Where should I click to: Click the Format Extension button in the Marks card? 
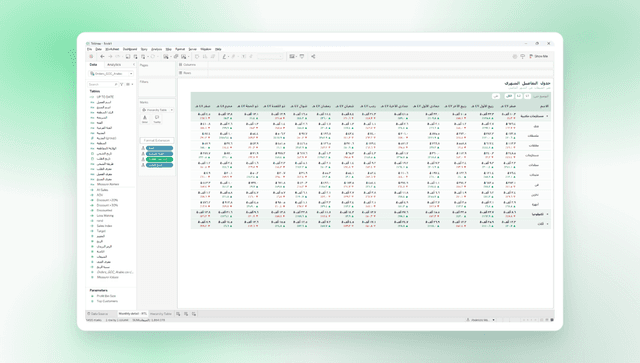(x=157, y=140)
